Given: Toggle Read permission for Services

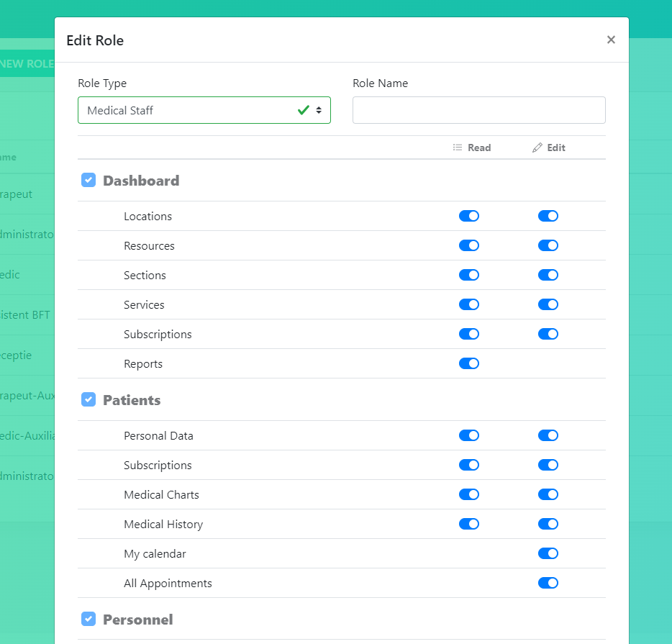Looking at the screenshot, I should (469, 304).
